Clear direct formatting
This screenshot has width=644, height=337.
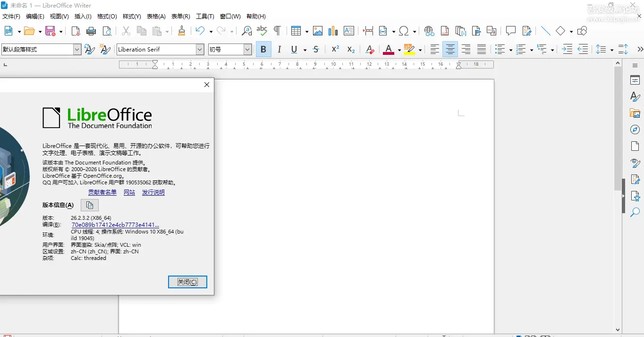pyautogui.click(x=370, y=49)
